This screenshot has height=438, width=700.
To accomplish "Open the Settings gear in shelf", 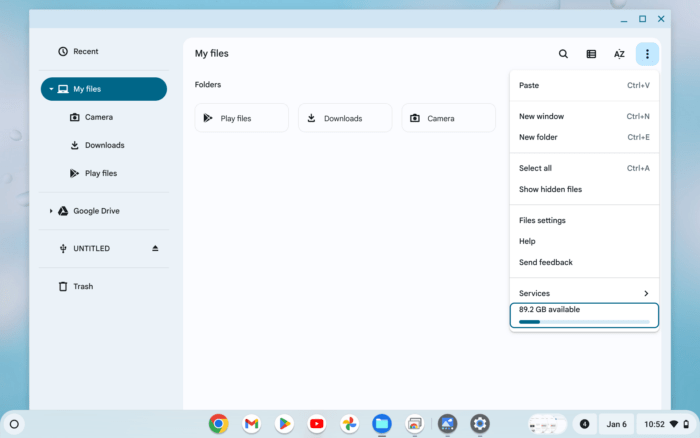I will (480, 424).
